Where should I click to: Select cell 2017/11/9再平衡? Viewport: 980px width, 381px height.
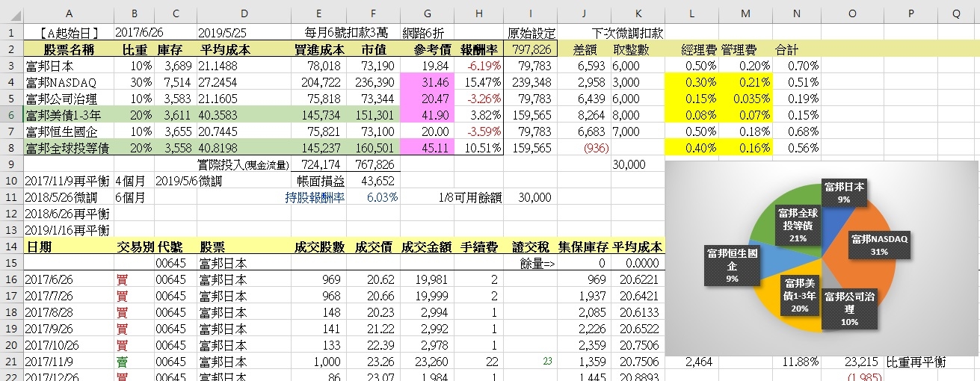69,181
